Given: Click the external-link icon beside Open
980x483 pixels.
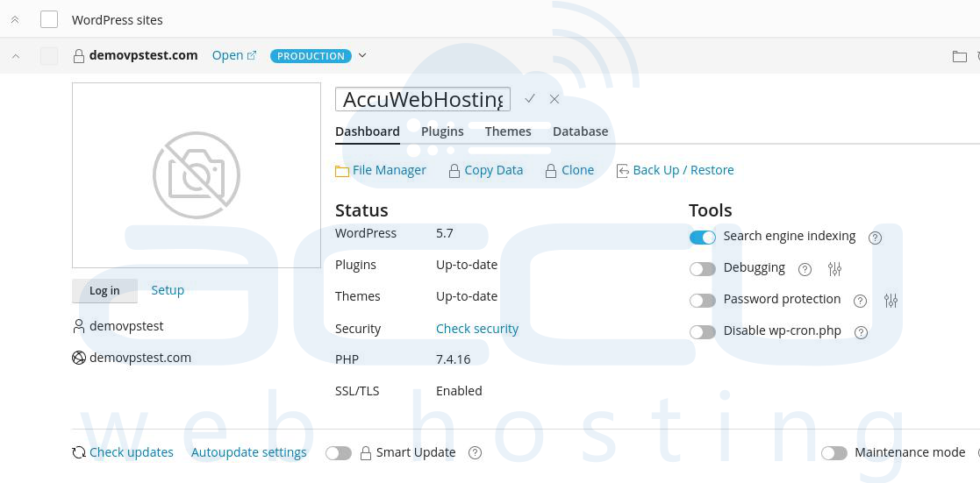Looking at the screenshot, I should click(252, 55).
